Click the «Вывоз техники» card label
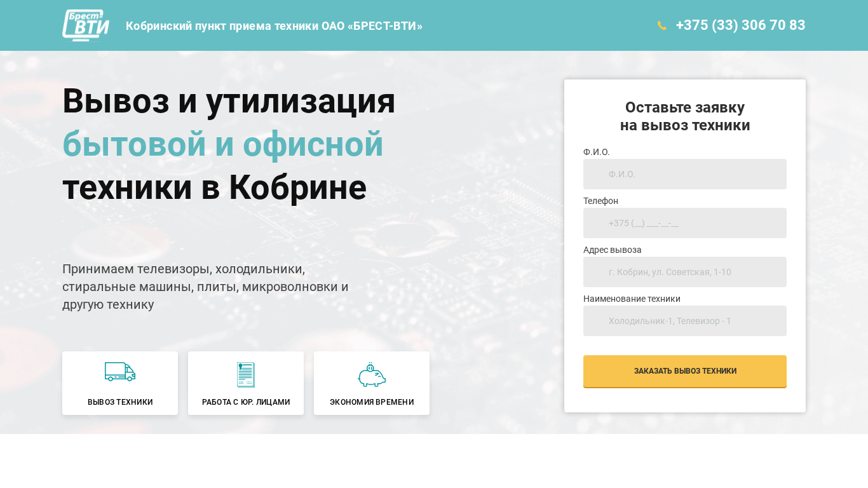 [120, 402]
